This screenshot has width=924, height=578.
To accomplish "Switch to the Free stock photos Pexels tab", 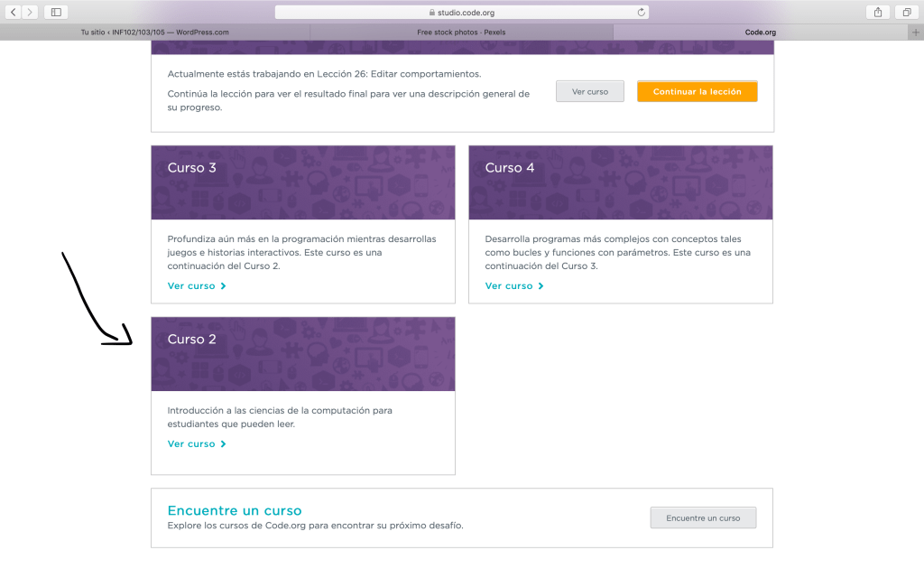I will pyautogui.click(x=461, y=32).
